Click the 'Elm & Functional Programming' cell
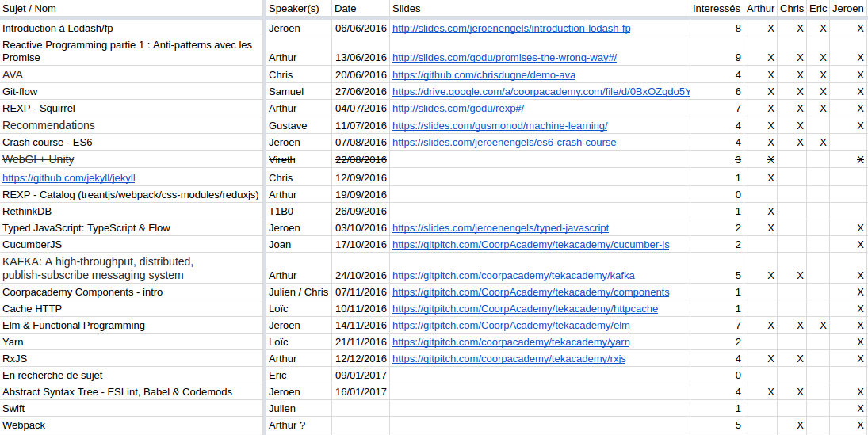Viewport: 868px width, 435px height. coord(132,326)
